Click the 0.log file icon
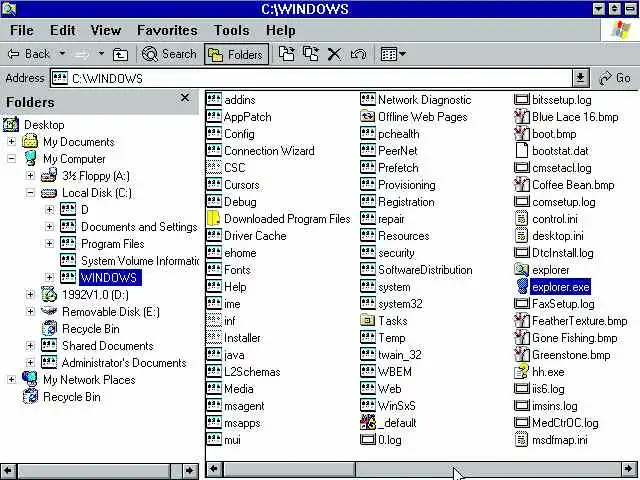 [368, 440]
